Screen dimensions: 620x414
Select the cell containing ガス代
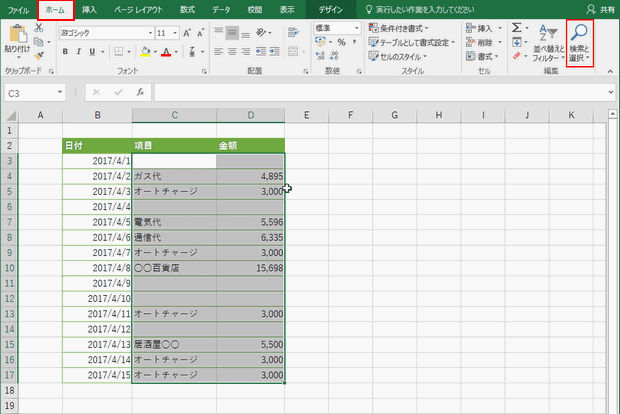tap(174, 176)
